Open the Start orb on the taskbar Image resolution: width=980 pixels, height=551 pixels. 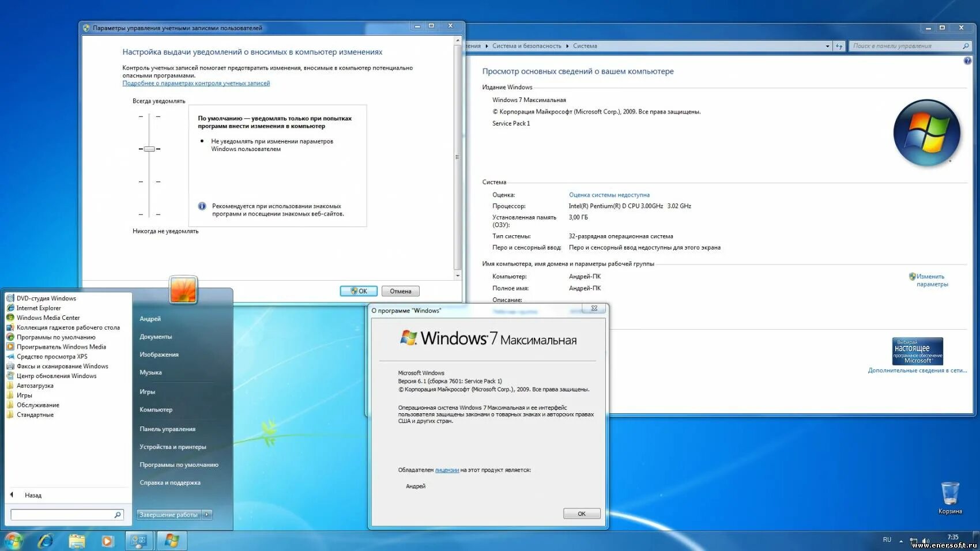pos(13,541)
